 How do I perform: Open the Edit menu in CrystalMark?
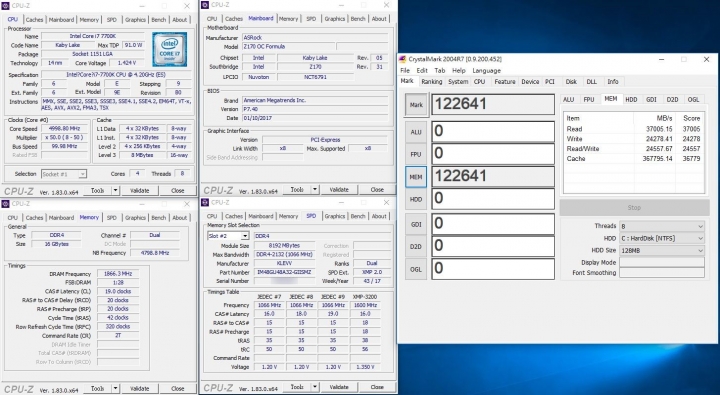click(x=422, y=71)
